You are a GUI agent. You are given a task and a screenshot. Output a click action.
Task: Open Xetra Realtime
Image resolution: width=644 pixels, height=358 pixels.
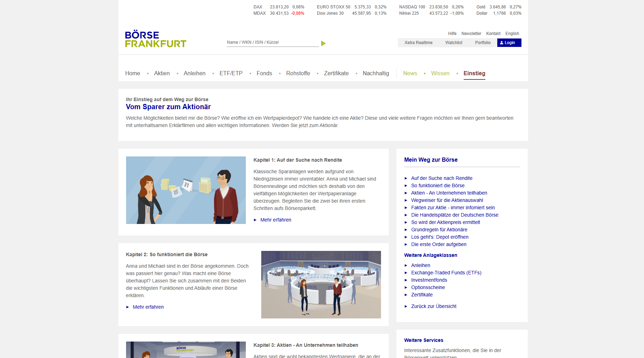point(418,43)
